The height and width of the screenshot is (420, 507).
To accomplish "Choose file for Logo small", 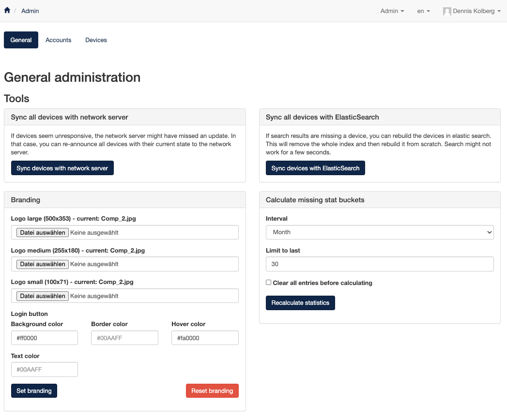I will (42, 296).
